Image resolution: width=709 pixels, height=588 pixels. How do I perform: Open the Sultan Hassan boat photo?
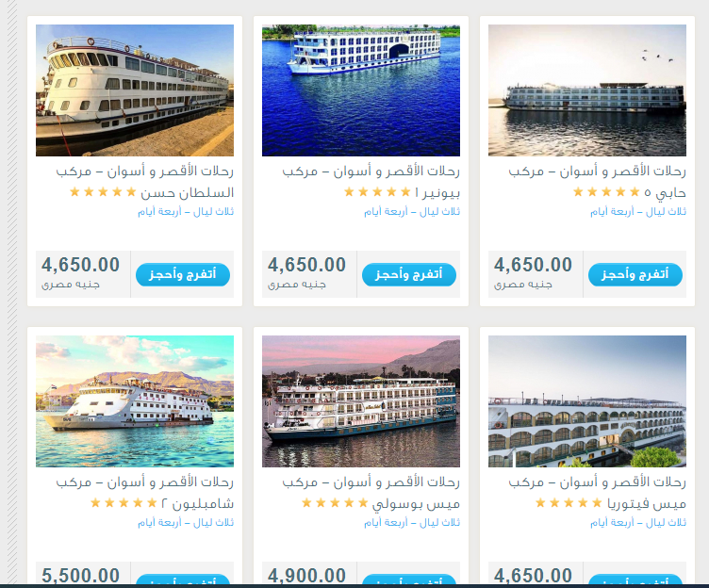click(x=135, y=90)
